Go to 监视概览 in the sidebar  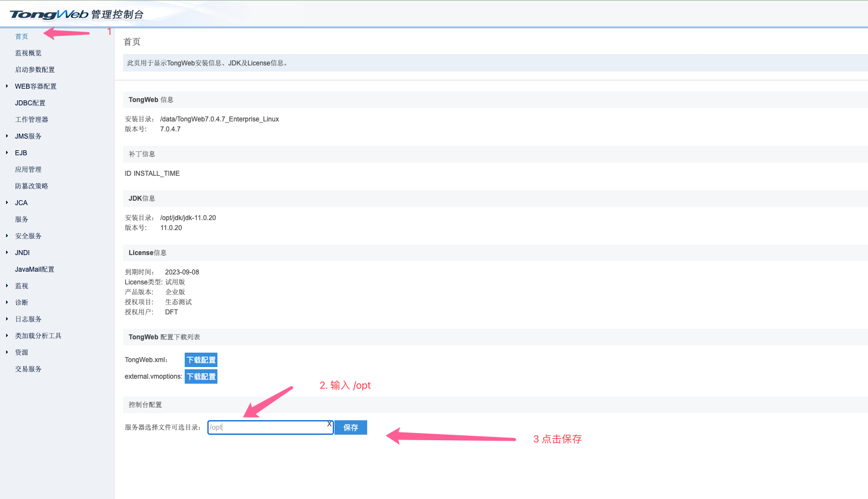28,53
